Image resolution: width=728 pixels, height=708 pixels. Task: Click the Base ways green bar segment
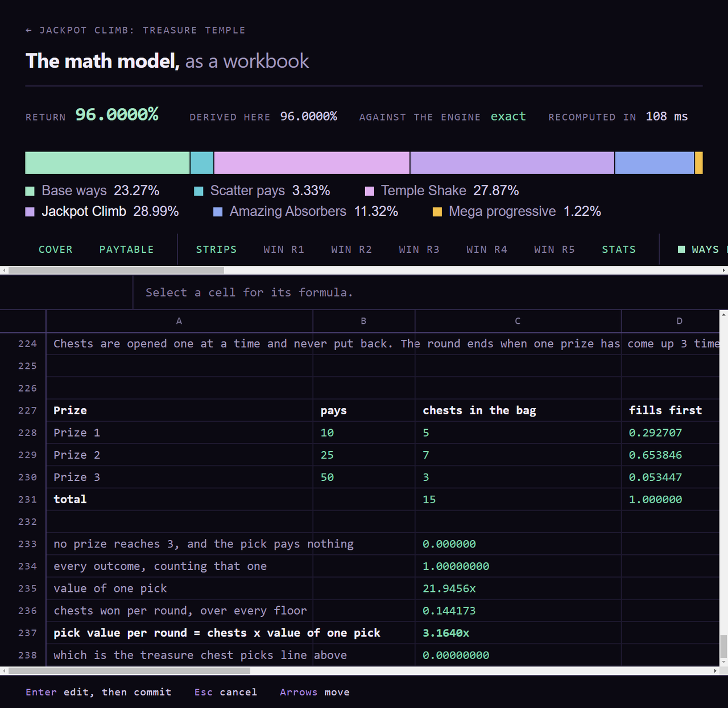point(107,163)
